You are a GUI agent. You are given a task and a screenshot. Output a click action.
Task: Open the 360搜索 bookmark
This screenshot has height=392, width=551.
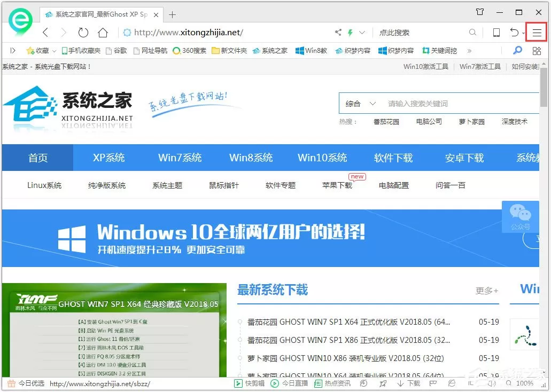[189, 51]
